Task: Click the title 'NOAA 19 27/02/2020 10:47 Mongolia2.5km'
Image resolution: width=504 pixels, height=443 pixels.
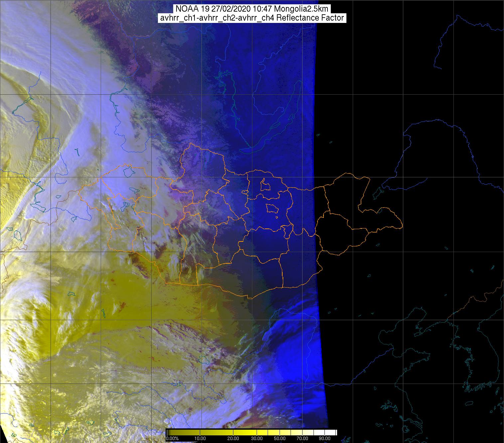Action: pos(252,9)
